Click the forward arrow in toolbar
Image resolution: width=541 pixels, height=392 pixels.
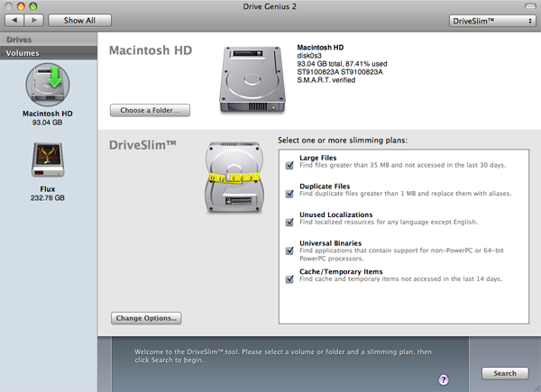tap(34, 21)
